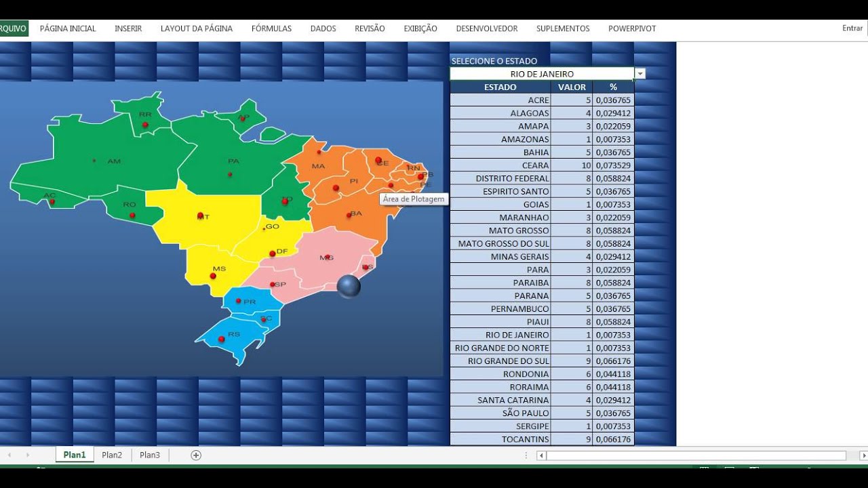Switch to the Plan2 sheet tab
This screenshot has width=868, height=488.
click(112, 455)
